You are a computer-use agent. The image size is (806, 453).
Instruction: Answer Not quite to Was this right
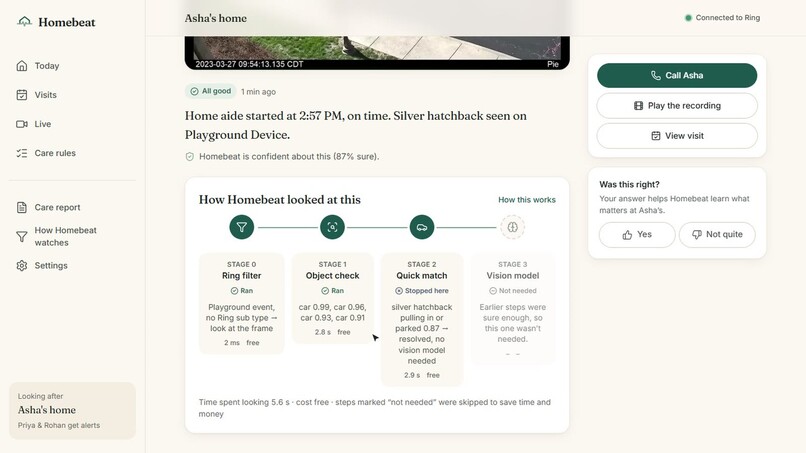717,234
